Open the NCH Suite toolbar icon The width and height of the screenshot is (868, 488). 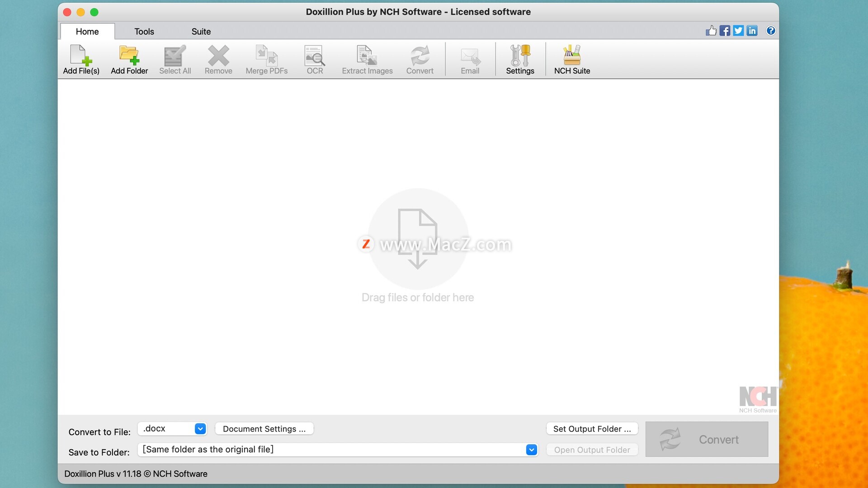(x=572, y=60)
